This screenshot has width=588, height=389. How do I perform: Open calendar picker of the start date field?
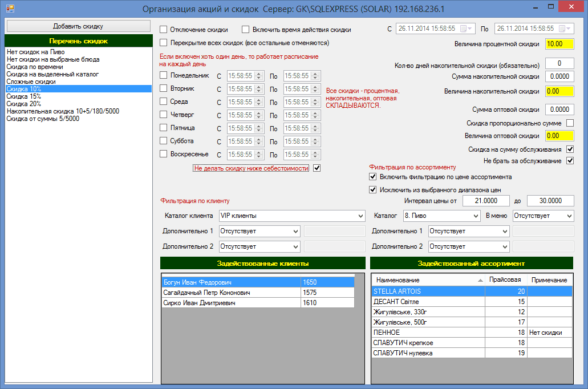[x=466, y=29]
